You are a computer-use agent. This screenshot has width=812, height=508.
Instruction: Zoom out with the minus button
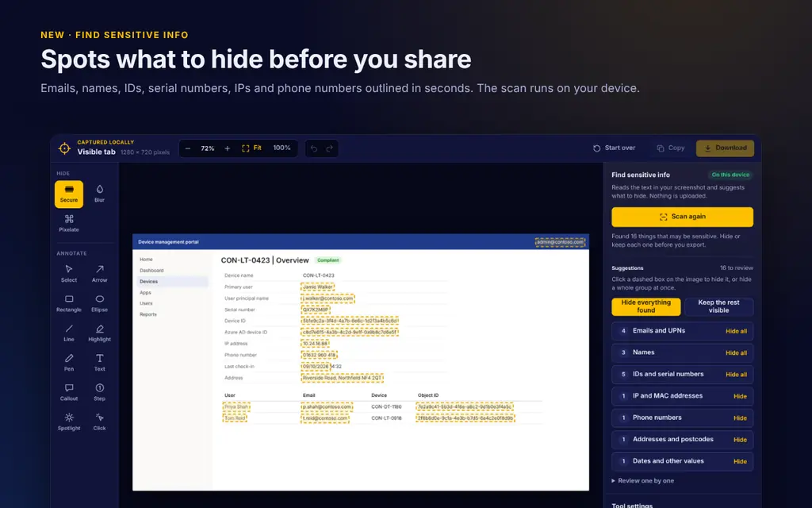(188, 148)
